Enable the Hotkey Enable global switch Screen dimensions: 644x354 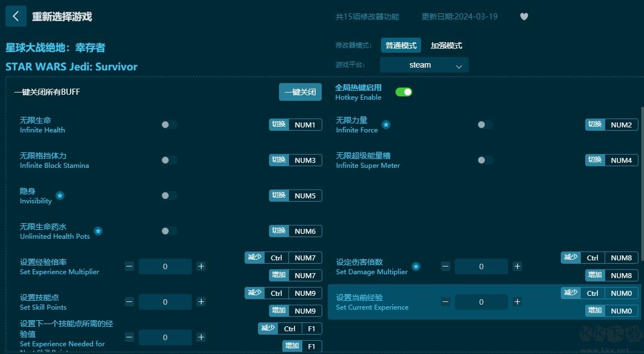tap(404, 91)
